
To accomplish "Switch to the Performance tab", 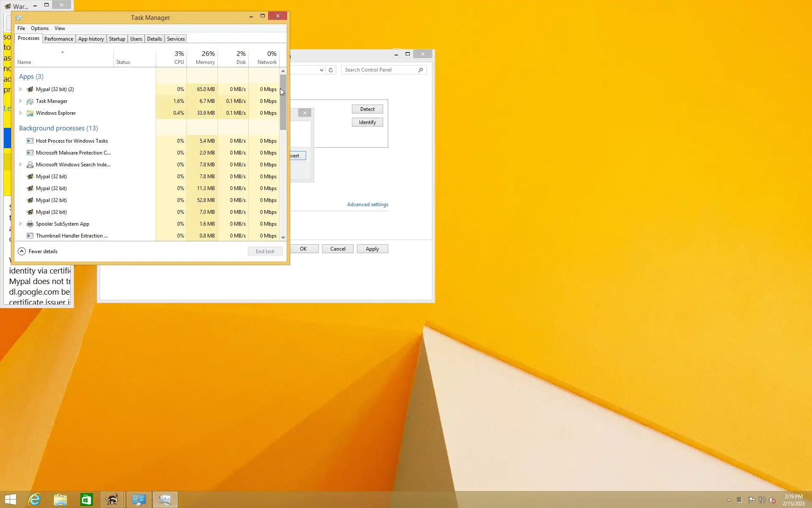I will pyautogui.click(x=58, y=39).
